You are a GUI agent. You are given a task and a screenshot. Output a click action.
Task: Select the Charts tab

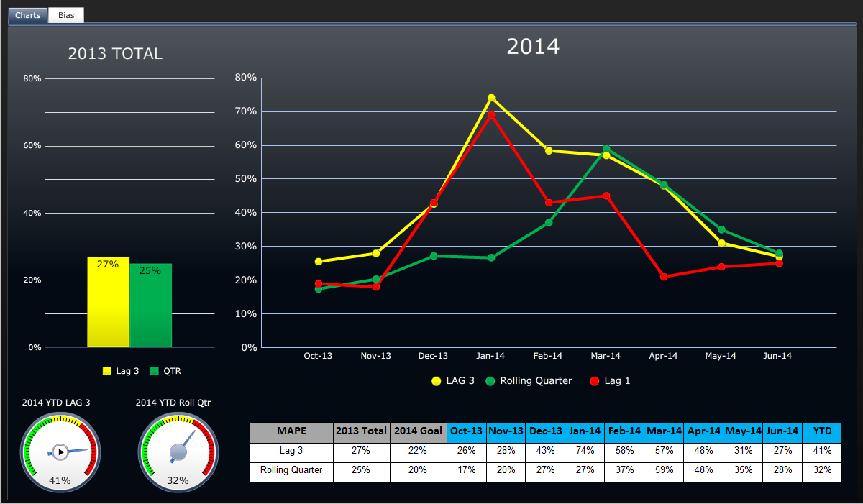coord(27,15)
